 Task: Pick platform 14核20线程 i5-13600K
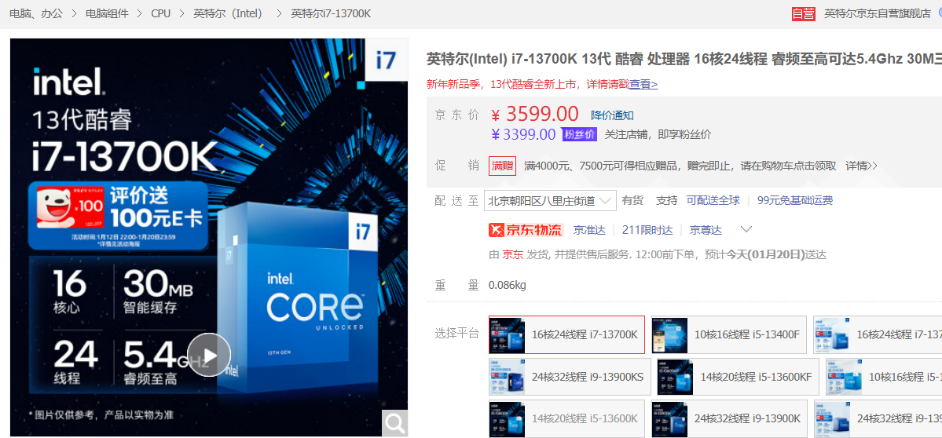click(x=567, y=419)
